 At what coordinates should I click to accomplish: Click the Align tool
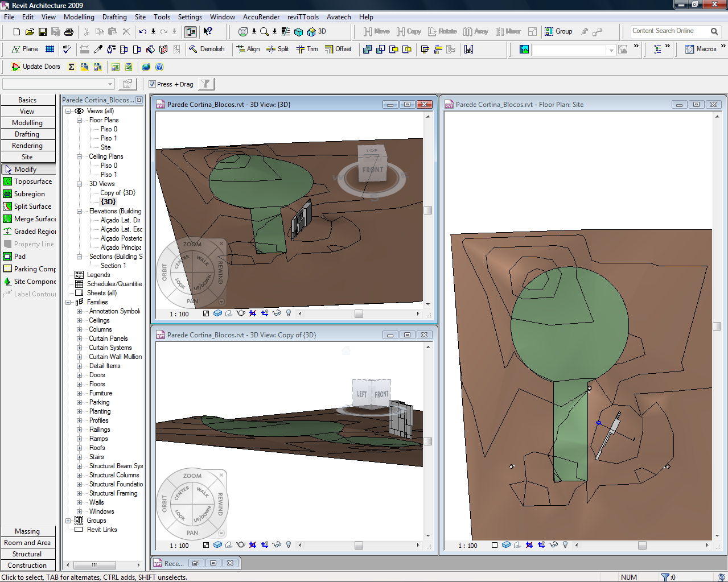[248, 49]
